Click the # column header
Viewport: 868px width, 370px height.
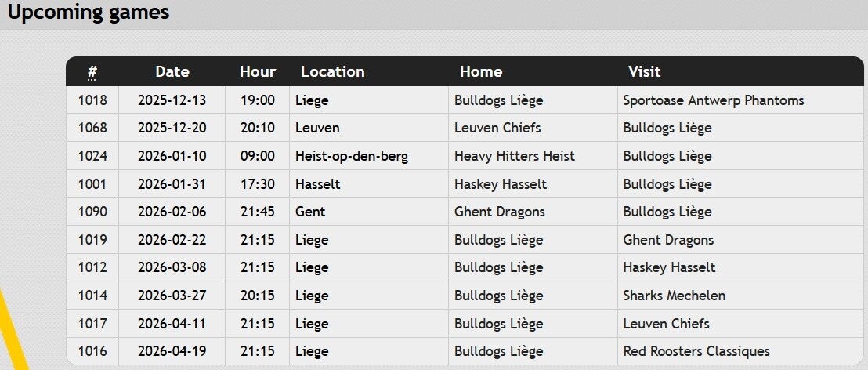point(92,72)
